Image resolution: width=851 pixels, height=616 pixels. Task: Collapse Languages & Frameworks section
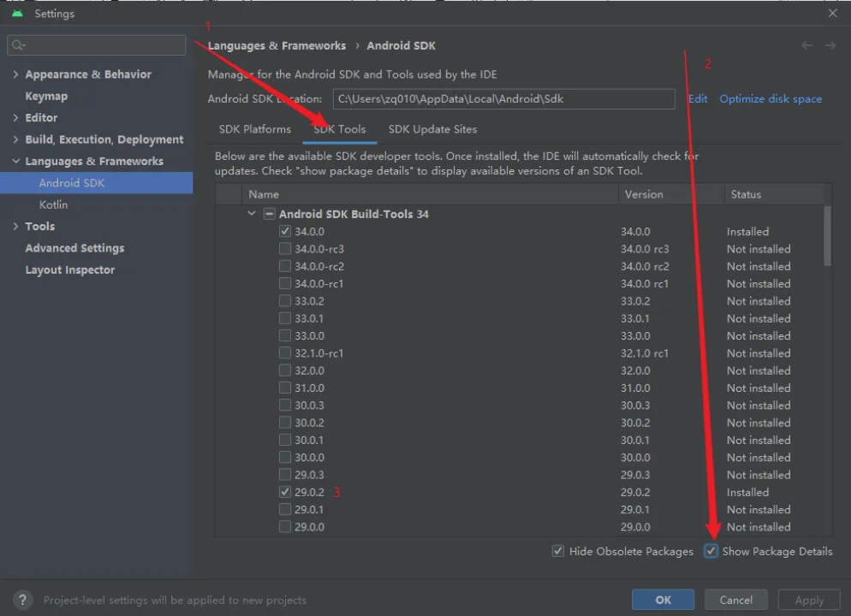[15, 161]
